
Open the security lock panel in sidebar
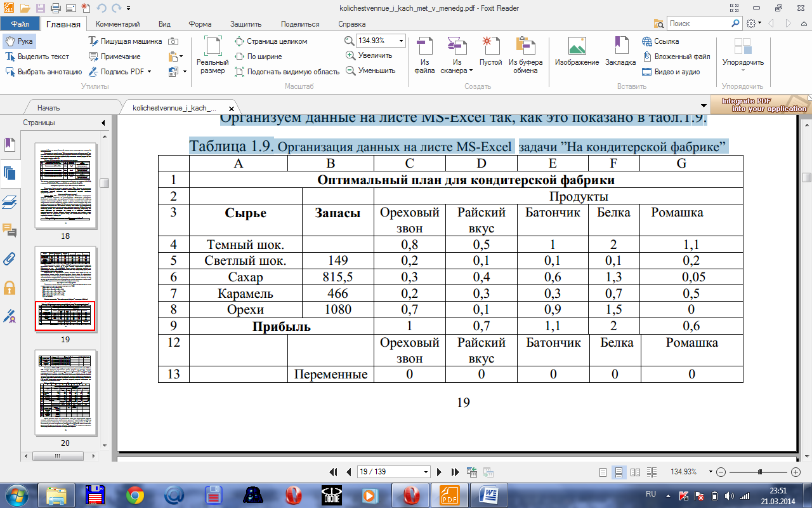[x=10, y=288]
